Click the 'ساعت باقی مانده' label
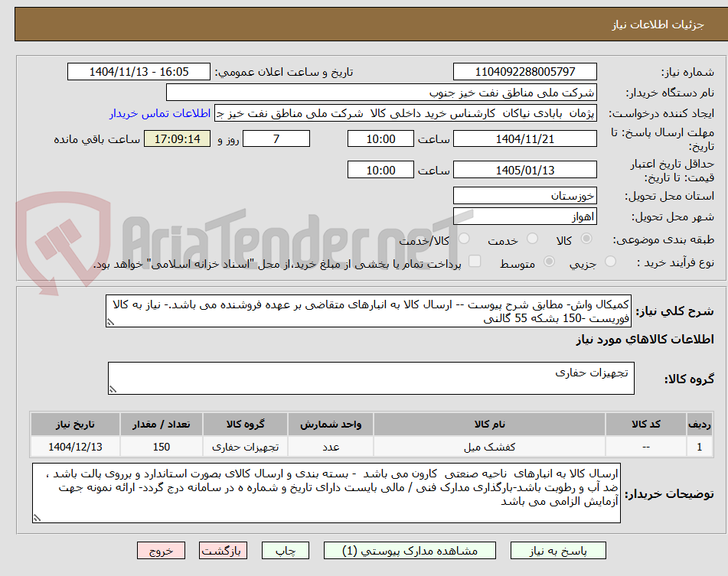 click(x=96, y=139)
